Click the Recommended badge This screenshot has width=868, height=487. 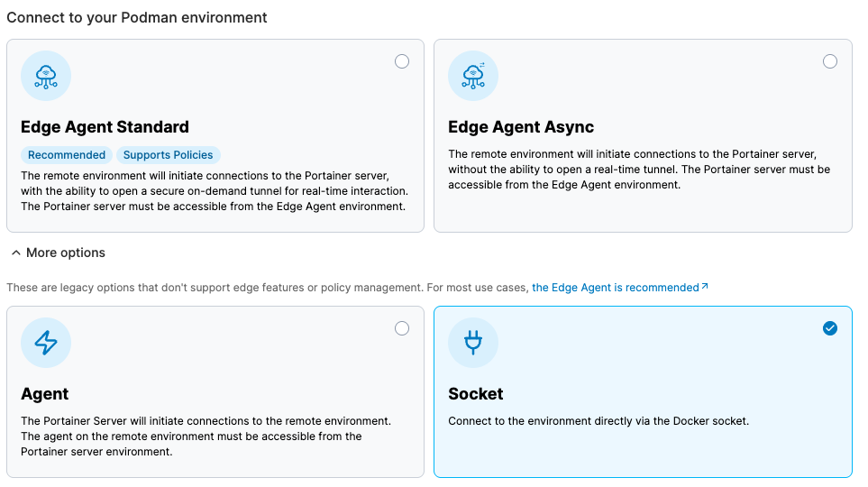[x=67, y=155]
